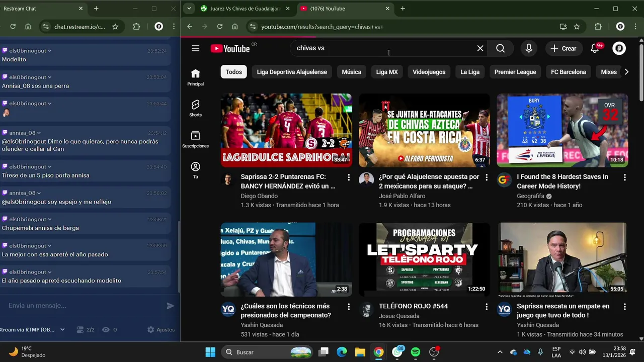The image size is (644, 362).
Task: Open the tab search dropdown in Chrome
Action: 189,9
